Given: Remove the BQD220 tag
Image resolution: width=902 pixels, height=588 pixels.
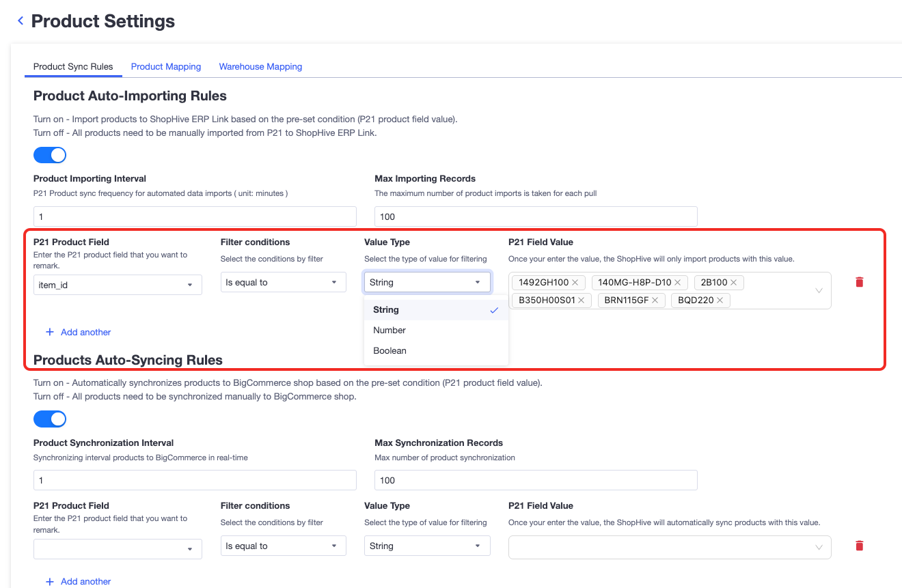Looking at the screenshot, I should coord(720,300).
